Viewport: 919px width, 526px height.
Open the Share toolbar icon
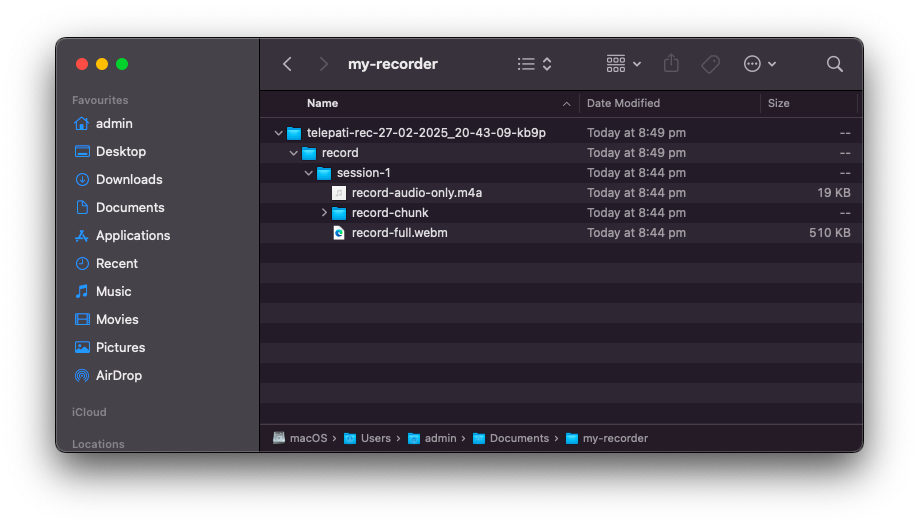pos(671,64)
